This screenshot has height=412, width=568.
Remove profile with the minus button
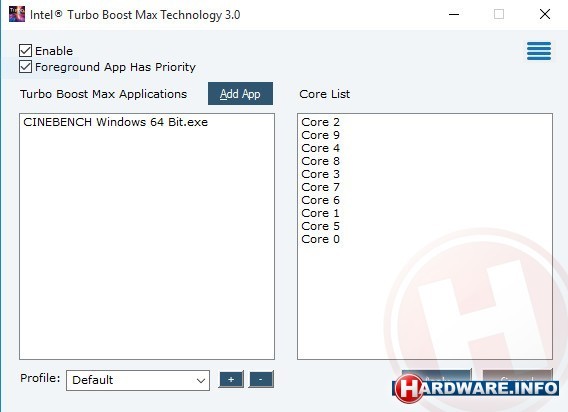[x=261, y=379]
